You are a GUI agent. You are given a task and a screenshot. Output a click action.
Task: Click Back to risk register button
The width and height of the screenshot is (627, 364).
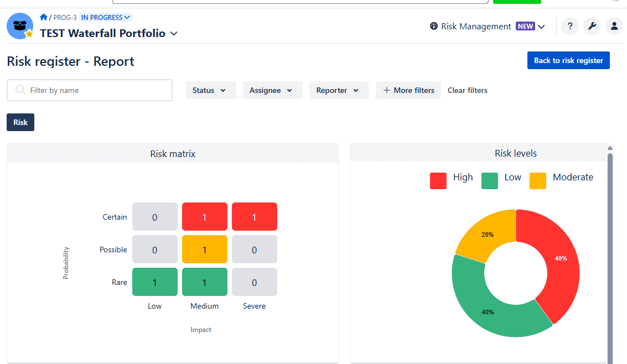pyautogui.click(x=568, y=60)
